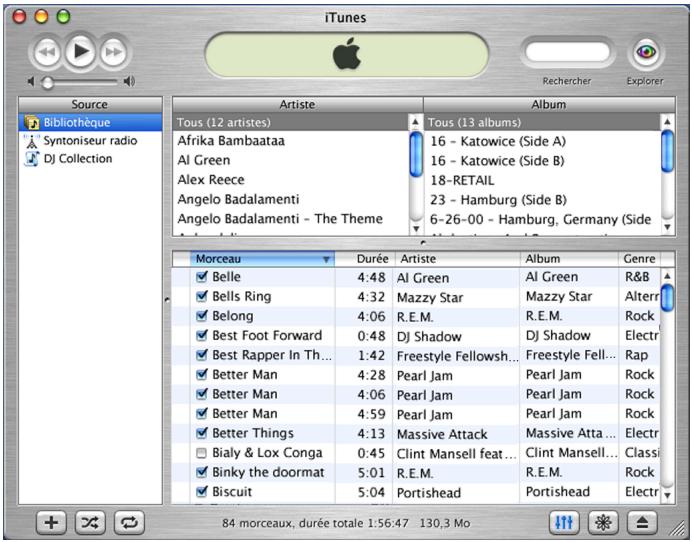Click status text showing 84 morceaux
Image resolution: width=692 pixels, height=542 pixels.
point(346,523)
